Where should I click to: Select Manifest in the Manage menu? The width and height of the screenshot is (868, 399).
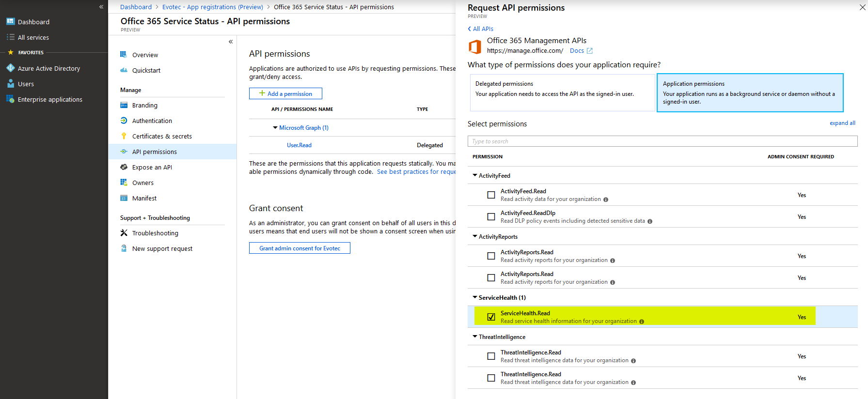tap(144, 198)
